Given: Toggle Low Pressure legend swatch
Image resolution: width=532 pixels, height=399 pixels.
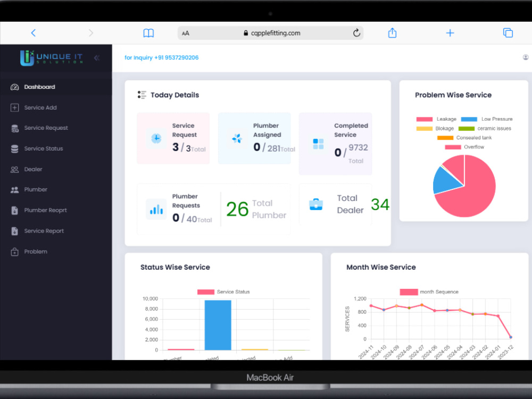Looking at the screenshot, I should (469, 119).
